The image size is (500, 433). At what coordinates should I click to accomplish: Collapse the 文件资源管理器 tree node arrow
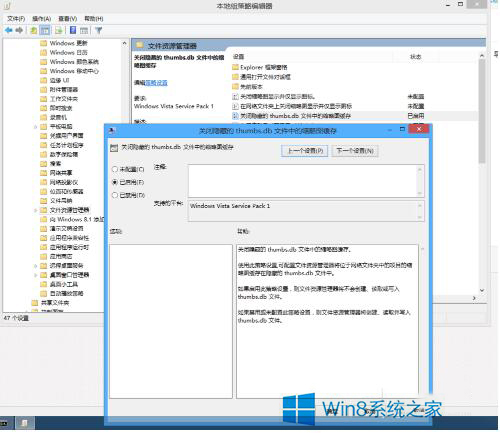tap(36, 210)
